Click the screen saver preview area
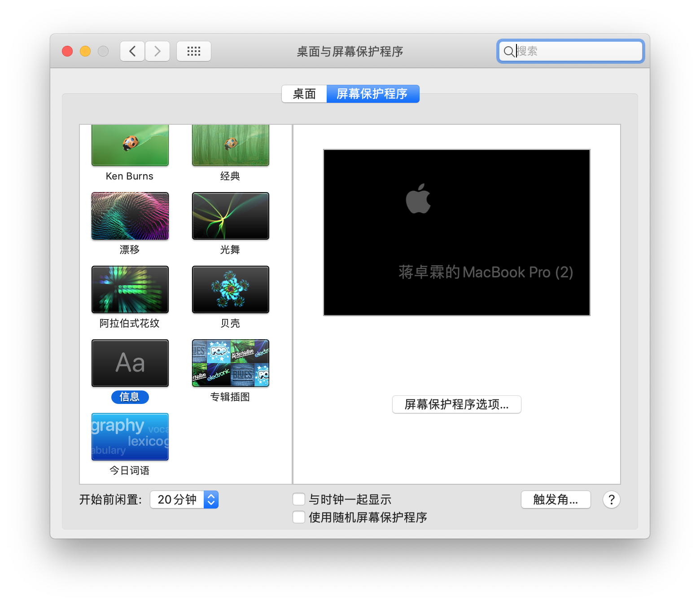 [x=457, y=232]
